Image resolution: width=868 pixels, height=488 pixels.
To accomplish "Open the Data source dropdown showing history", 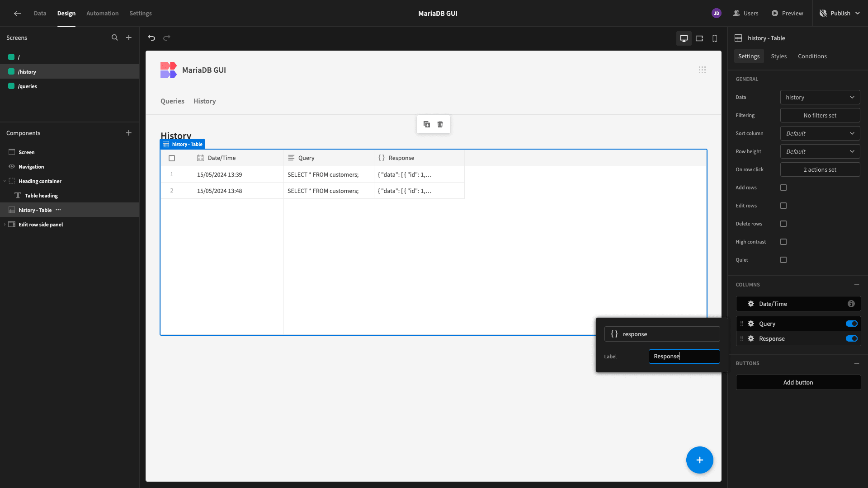I will point(820,97).
